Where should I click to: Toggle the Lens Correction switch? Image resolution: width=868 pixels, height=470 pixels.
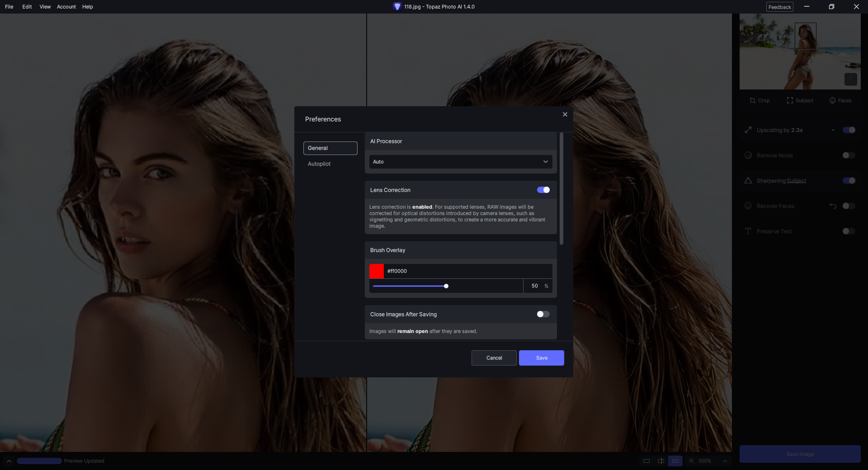tap(543, 190)
